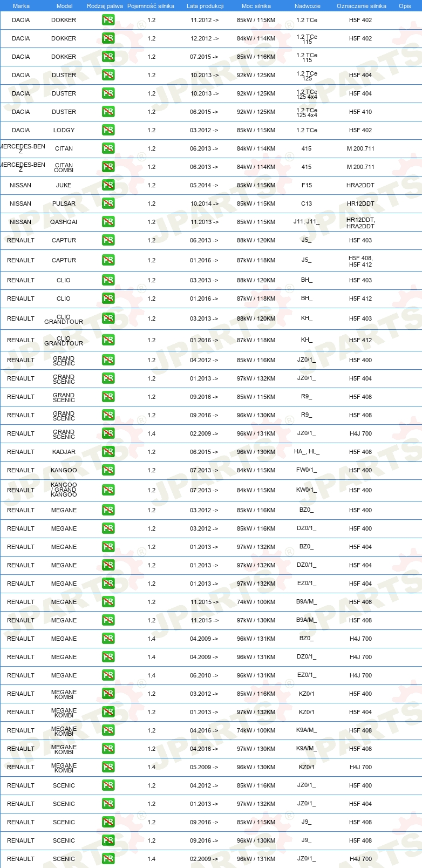Click petrol icon in Megane B9A/M_ 74kW row

pos(108,602)
